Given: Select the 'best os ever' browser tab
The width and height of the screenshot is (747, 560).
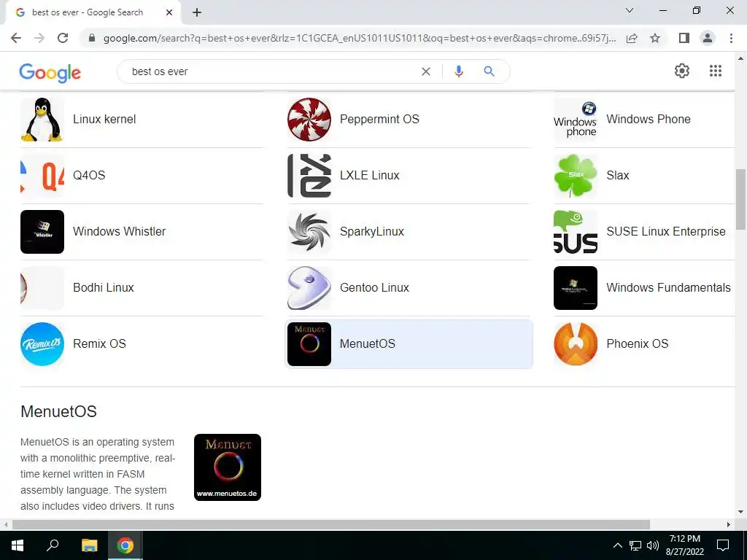Looking at the screenshot, I should pyautogui.click(x=93, y=13).
